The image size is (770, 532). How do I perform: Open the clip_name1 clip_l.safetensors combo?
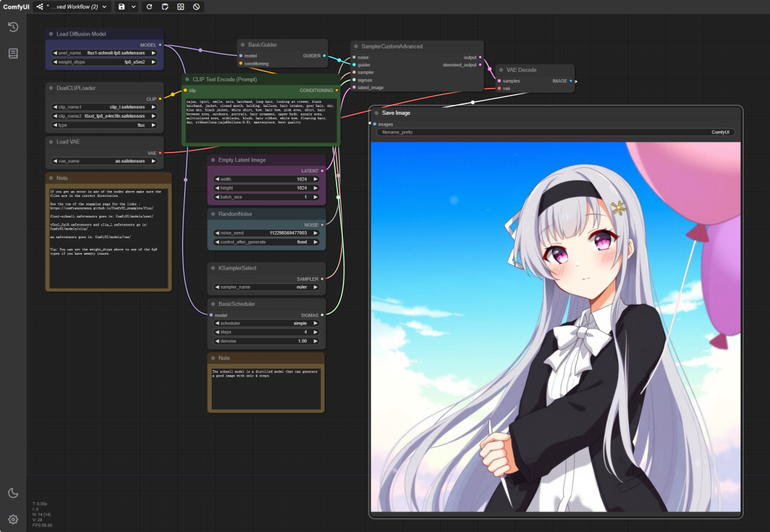point(104,107)
